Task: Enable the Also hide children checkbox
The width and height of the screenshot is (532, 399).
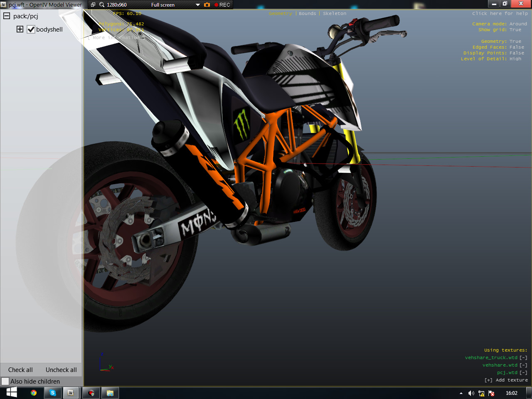Action: 5,381
